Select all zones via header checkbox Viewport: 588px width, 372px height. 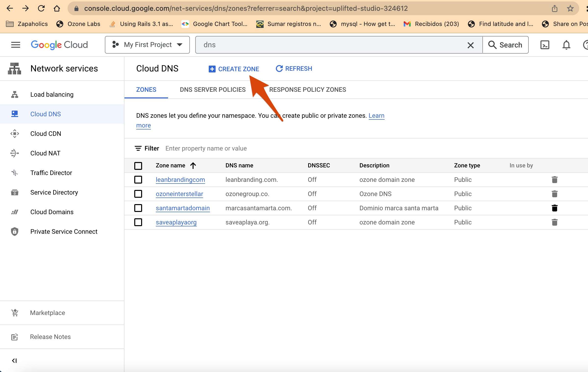(138, 166)
